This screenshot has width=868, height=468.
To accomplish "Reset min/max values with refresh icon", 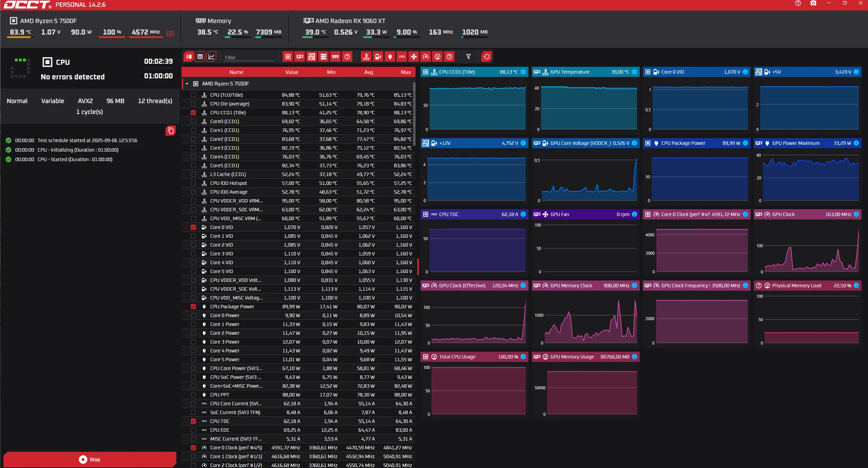I will (487, 57).
